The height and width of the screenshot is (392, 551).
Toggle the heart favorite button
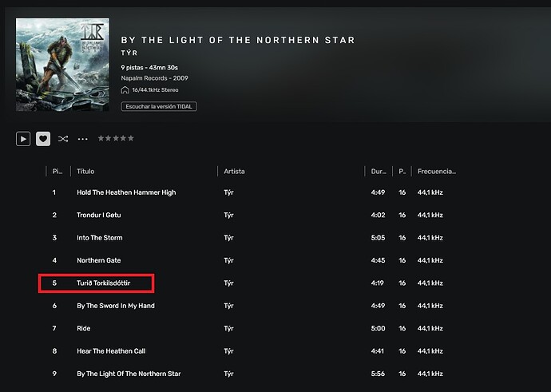(x=43, y=139)
